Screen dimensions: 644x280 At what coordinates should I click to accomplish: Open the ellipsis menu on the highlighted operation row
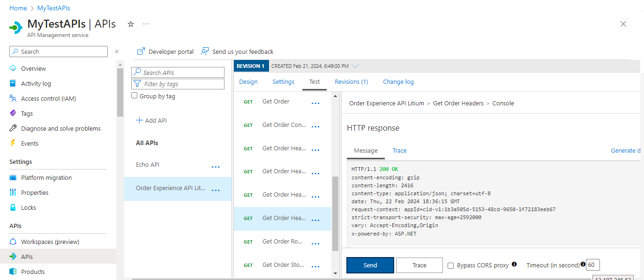(x=315, y=220)
